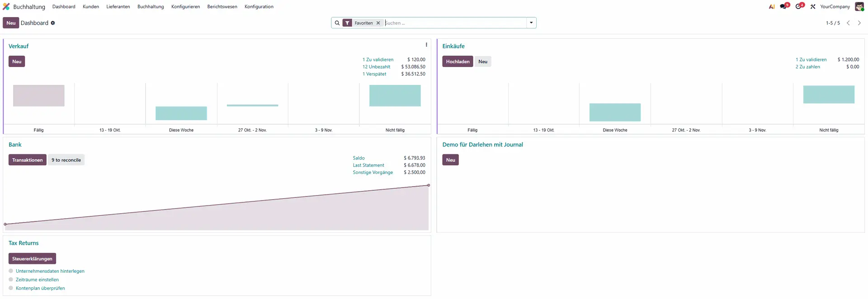The image size is (868, 299).
Task: Click the gear icon beside Dashboard title
Action: 53,23
